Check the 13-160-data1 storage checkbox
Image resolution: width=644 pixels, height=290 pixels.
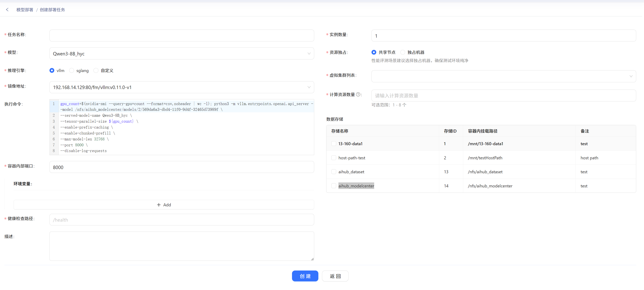[333, 143]
